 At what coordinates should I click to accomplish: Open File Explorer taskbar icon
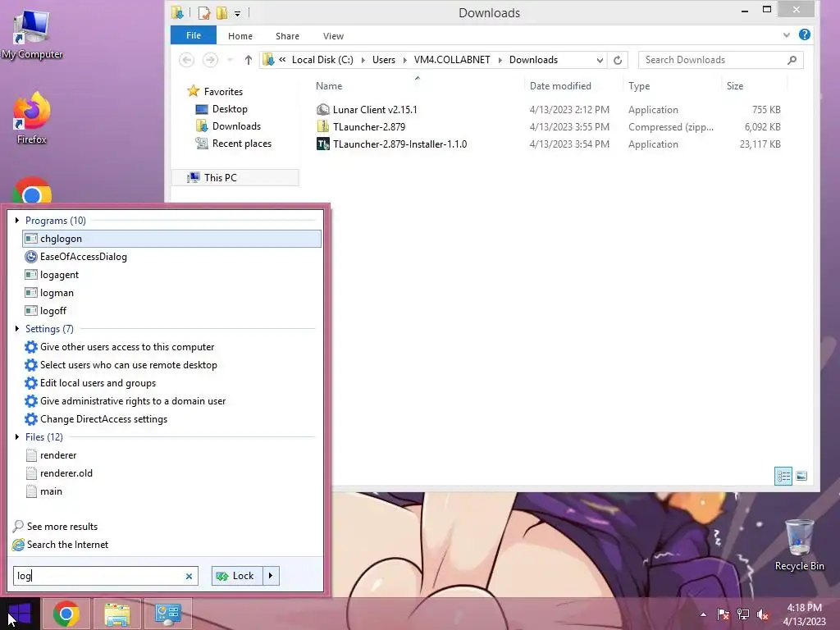click(x=116, y=614)
